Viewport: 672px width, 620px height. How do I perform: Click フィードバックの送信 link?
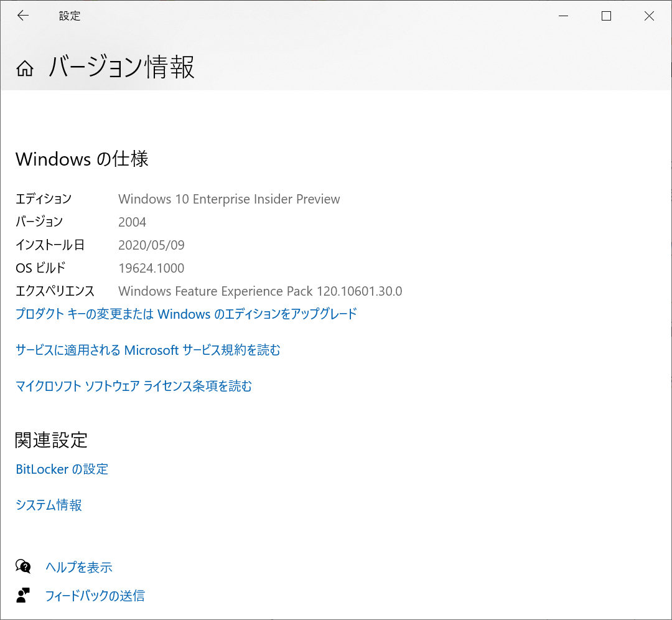[x=95, y=596]
